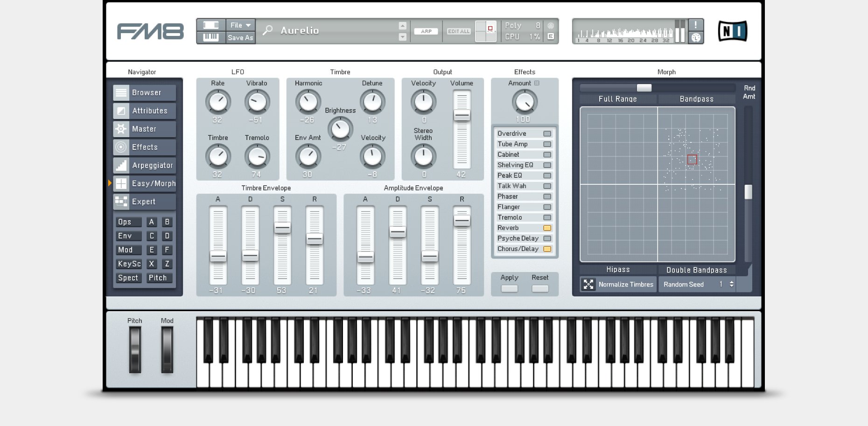Disable the Reverb effect

click(547, 228)
